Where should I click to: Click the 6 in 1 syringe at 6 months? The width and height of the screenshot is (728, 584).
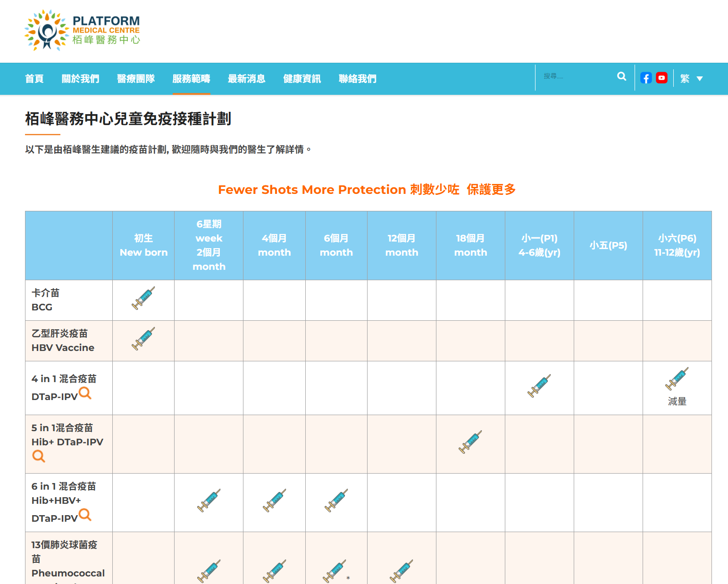coord(336,501)
